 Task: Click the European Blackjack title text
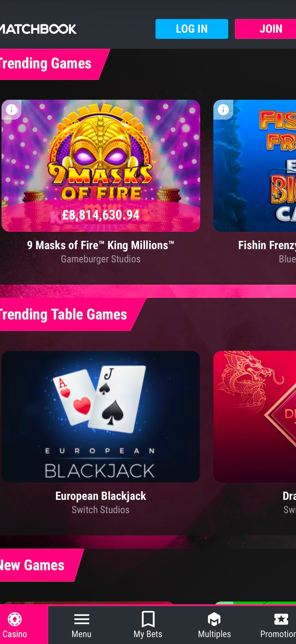(x=101, y=496)
